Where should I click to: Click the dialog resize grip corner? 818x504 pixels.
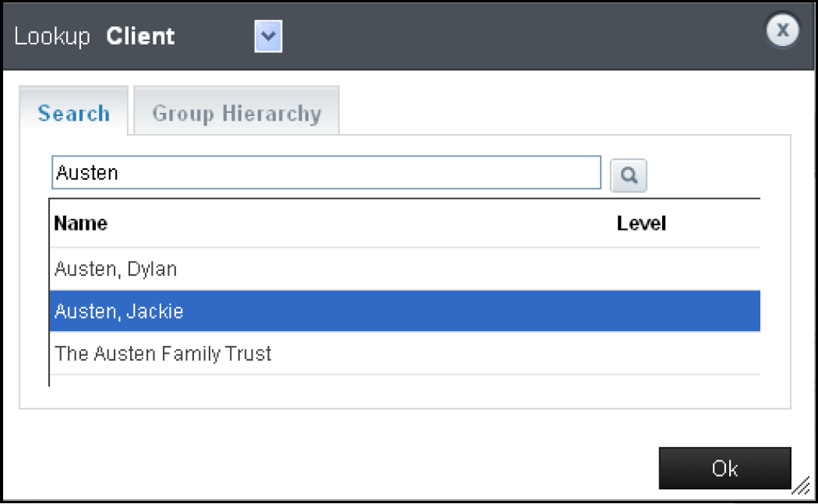[x=801, y=488]
